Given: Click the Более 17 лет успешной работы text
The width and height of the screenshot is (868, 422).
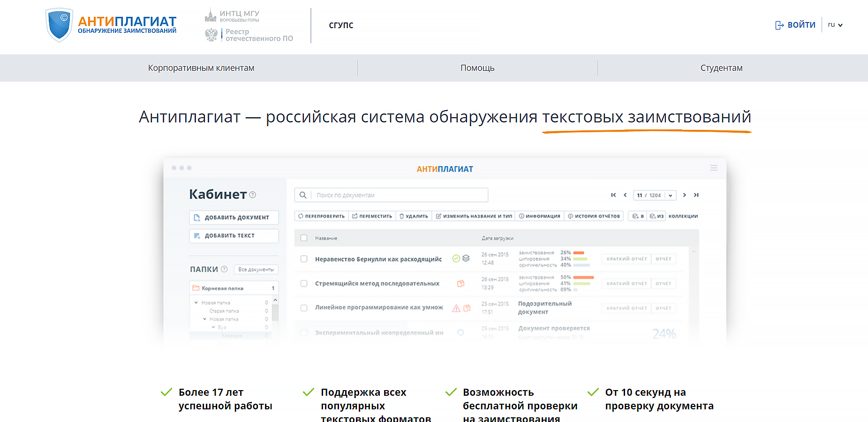Looking at the screenshot, I should coord(226,399).
